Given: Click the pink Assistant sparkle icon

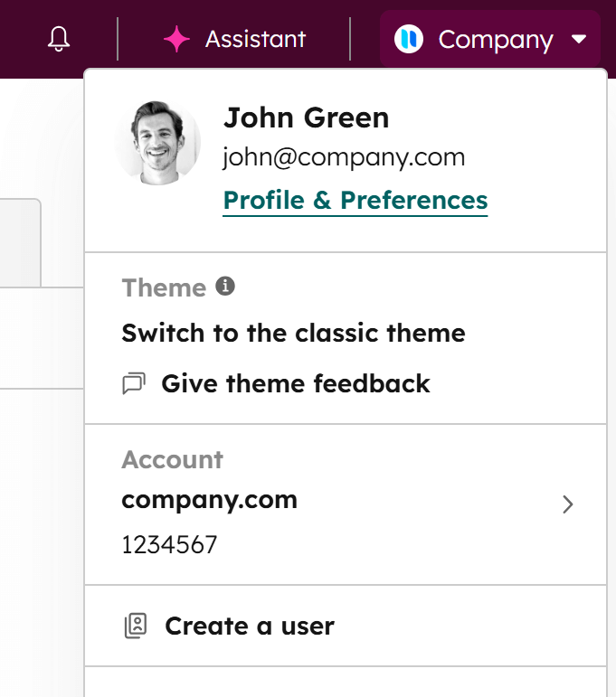Looking at the screenshot, I should click(x=176, y=40).
